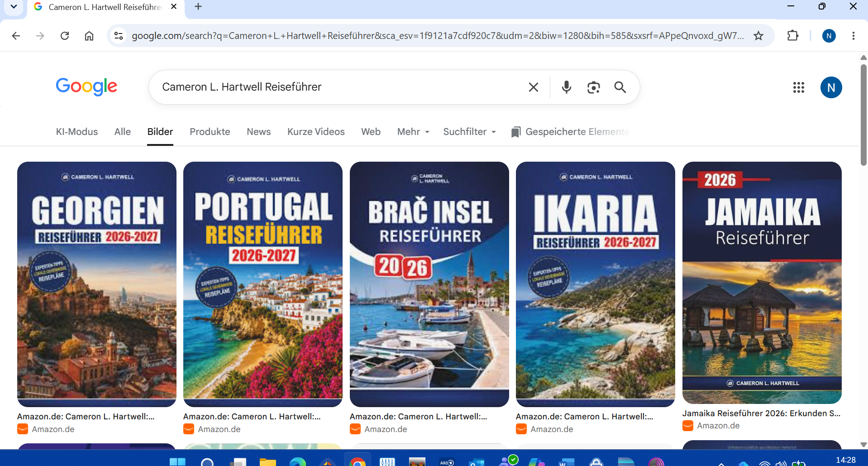The width and height of the screenshot is (868, 466).
Task: Open the Portugal Reiseführer cover image
Action: [263, 284]
